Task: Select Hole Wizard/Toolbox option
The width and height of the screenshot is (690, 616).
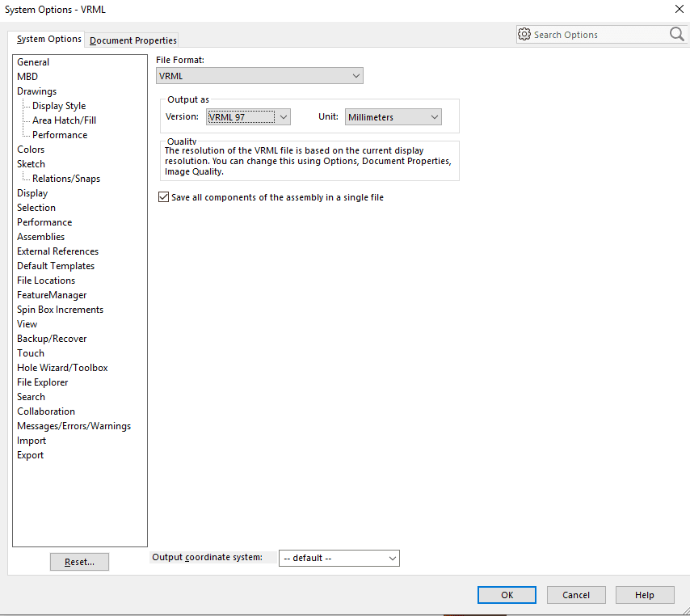Action: tap(62, 367)
